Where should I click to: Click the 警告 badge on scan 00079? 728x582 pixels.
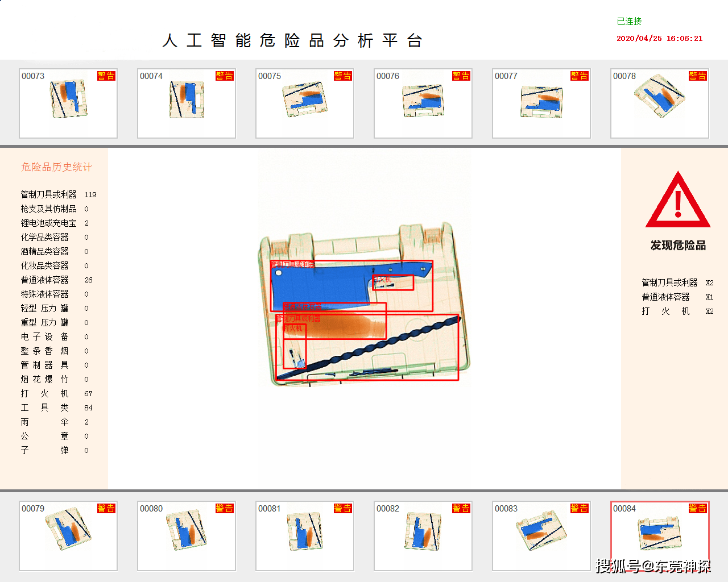click(106, 508)
